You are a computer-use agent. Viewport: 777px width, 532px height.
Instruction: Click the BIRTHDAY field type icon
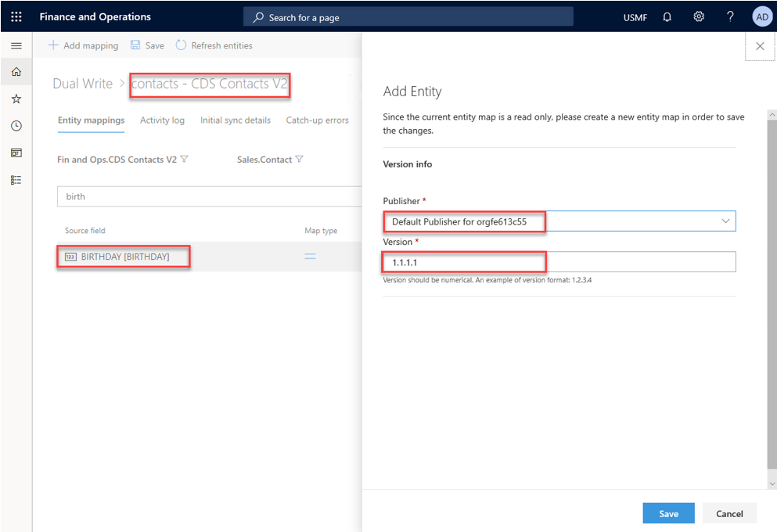pyautogui.click(x=71, y=257)
